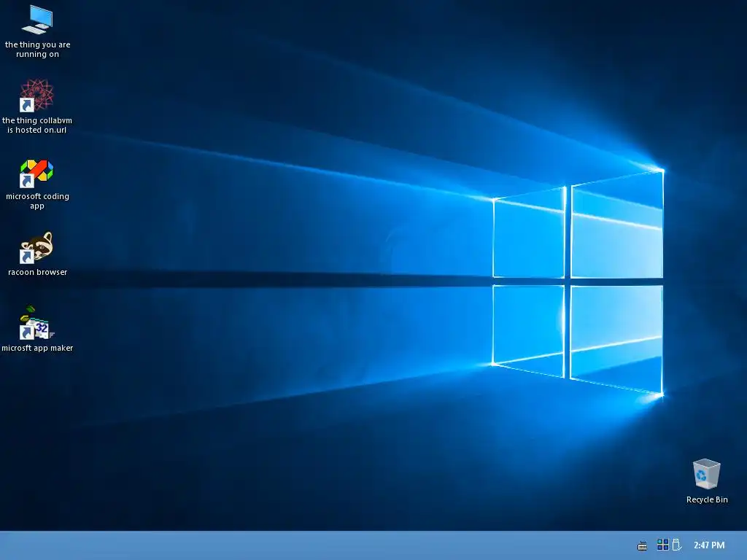Select 'the thing you are running on' computer icon
This screenshot has height=560, width=747.
[37, 20]
